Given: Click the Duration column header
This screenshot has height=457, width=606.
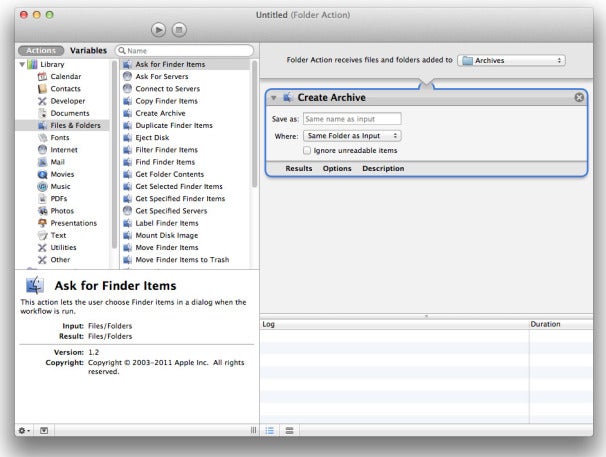Looking at the screenshot, I should click(x=561, y=324).
